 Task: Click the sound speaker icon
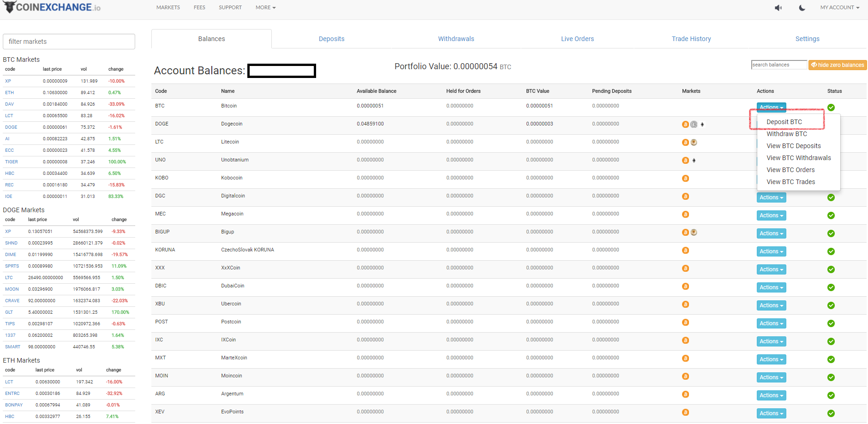[x=778, y=8]
